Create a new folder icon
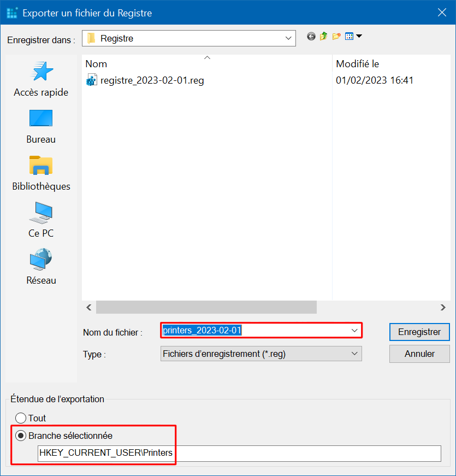Image resolution: width=456 pixels, height=476 pixels. pos(336,37)
